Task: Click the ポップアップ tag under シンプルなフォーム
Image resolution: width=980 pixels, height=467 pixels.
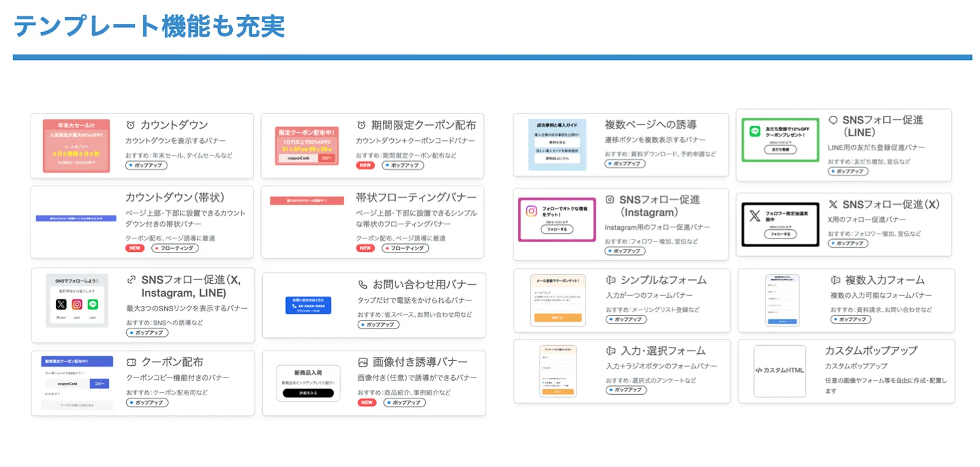Action: tap(626, 319)
